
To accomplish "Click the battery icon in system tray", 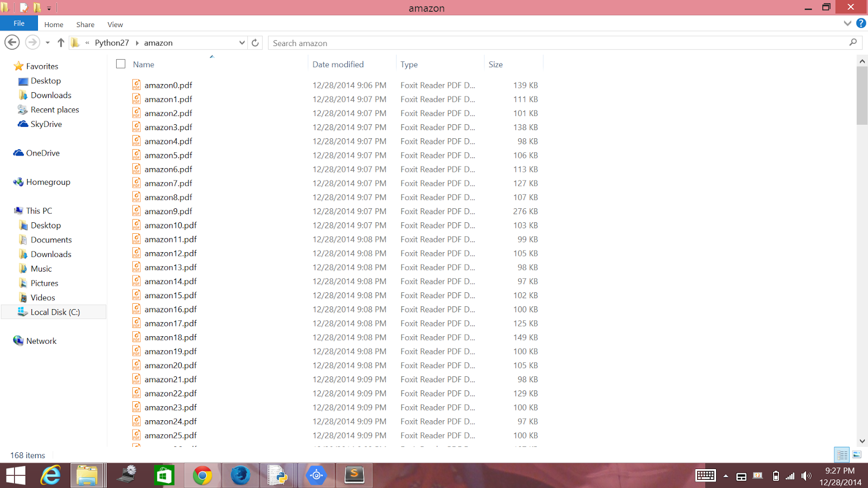I will click(776, 476).
